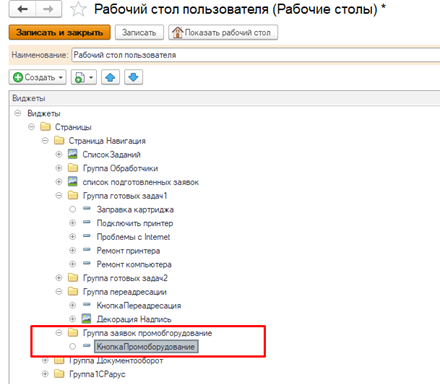Viewport: 440px width, 384px height.
Task: Select the Группа1СРарус row
Action: pos(97,374)
